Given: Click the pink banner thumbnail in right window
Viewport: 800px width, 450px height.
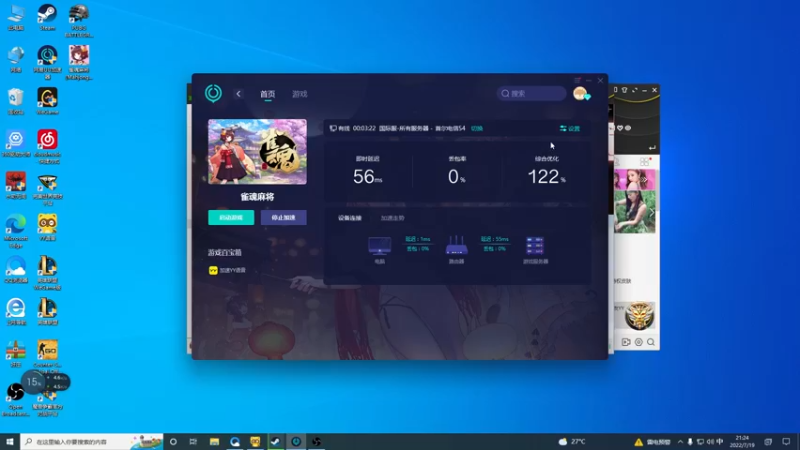Looking at the screenshot, I should pos(635,180).
